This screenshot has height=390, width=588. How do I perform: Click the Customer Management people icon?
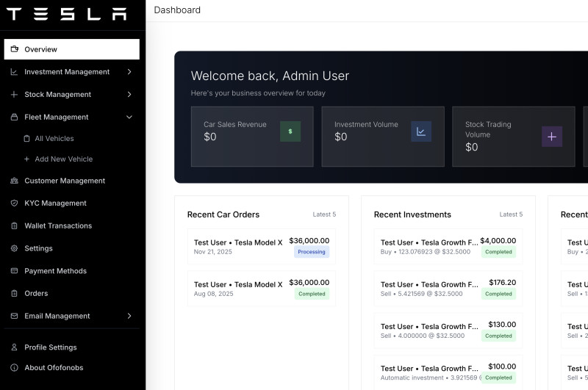[x=15, y=181]
